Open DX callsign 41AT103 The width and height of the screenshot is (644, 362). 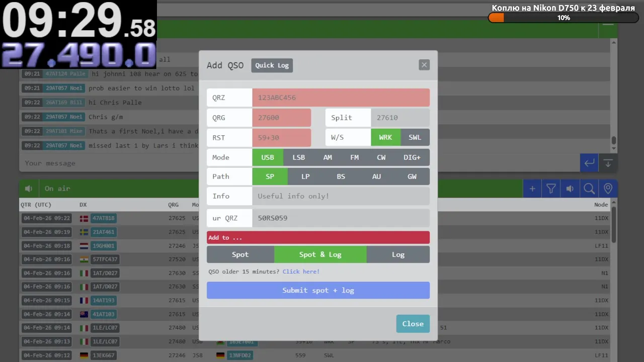click(x=103, y=314)
